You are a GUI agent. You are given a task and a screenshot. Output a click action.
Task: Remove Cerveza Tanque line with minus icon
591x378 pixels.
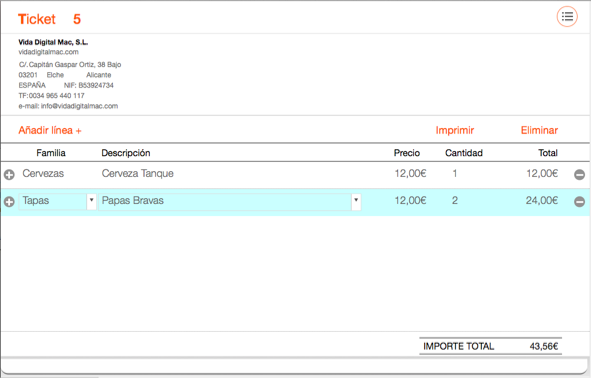pyautogui.click(x=579, y=174)
